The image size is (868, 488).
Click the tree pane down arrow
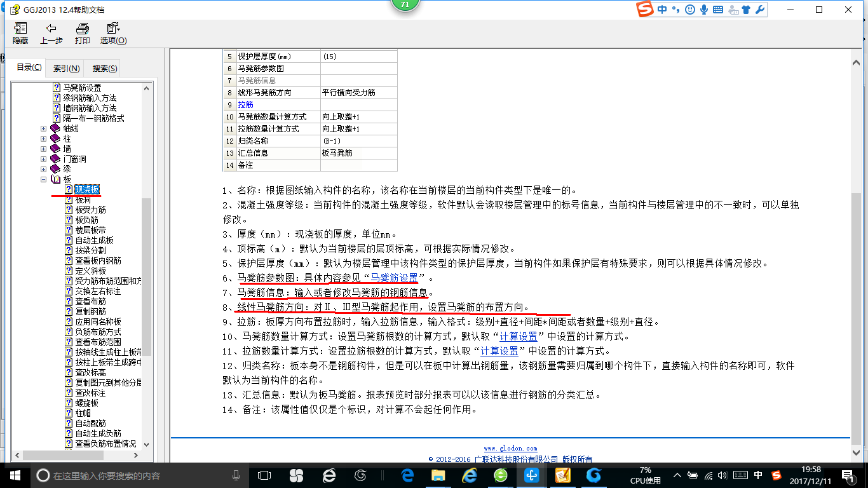tap(147, 444)
